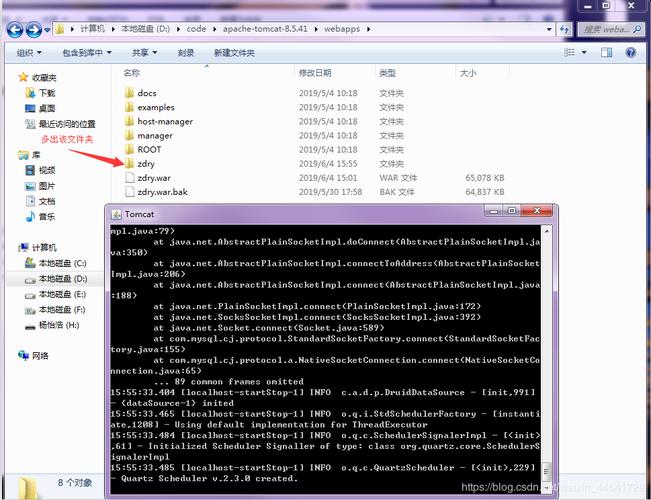
Task: Maximize the Tomcat console window
Action: pyautogui.click(x=512, y=211)
